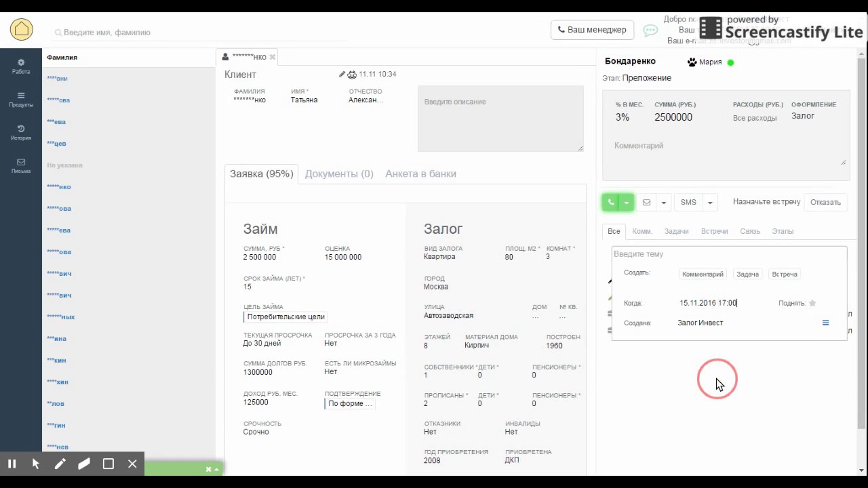Click the pencil edit icon next to Клиент

coord(342,75)
